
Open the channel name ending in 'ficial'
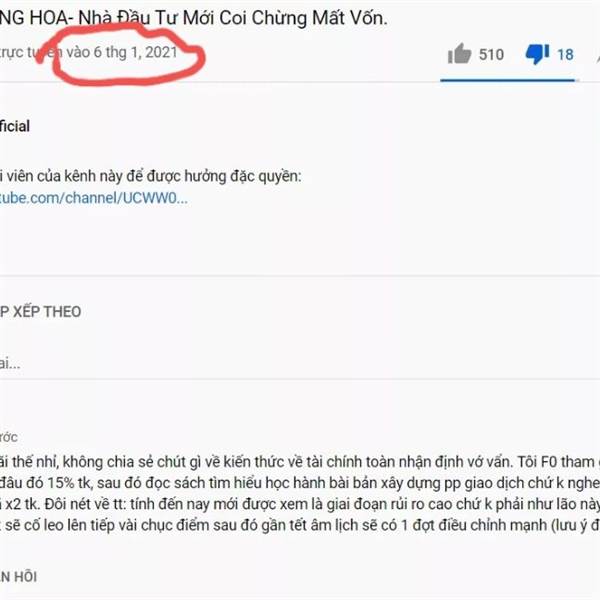pyautogui.click(x=15, y=126)
